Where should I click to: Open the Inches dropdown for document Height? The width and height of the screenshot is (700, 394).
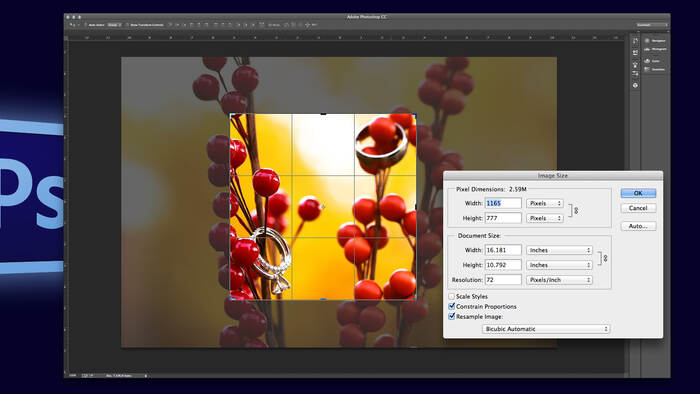559,265
